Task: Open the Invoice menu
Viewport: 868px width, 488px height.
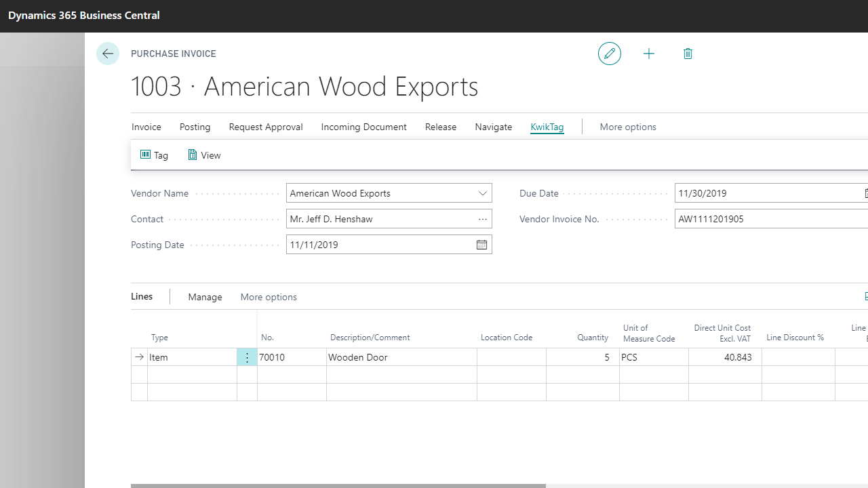Action: pos(146,127)
